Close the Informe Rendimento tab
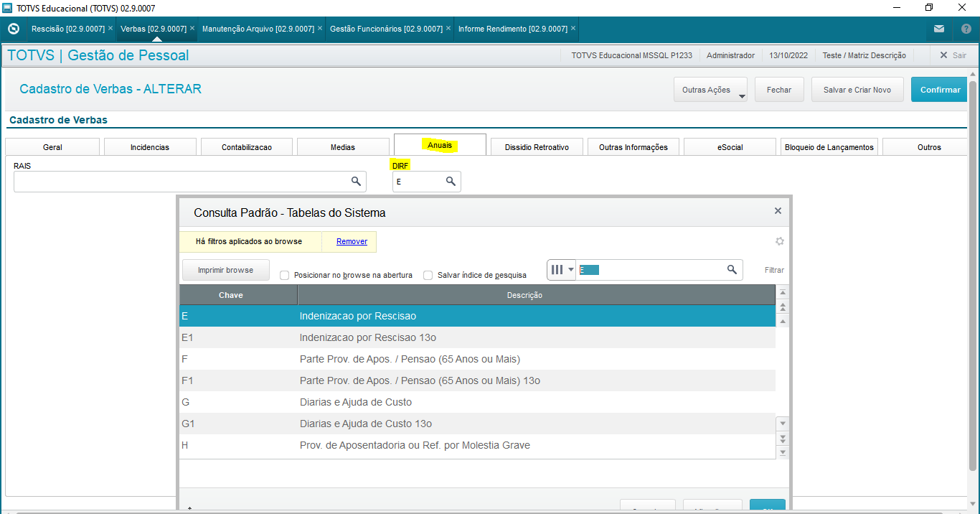This screenshot has width=980, height=514. click(x=573, y=29)
